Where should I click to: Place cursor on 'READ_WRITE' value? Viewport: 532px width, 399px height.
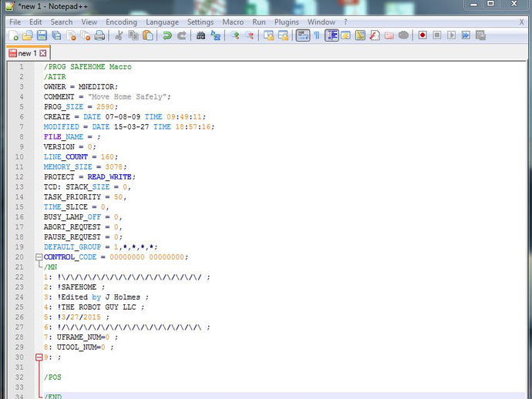pos(109,177)
